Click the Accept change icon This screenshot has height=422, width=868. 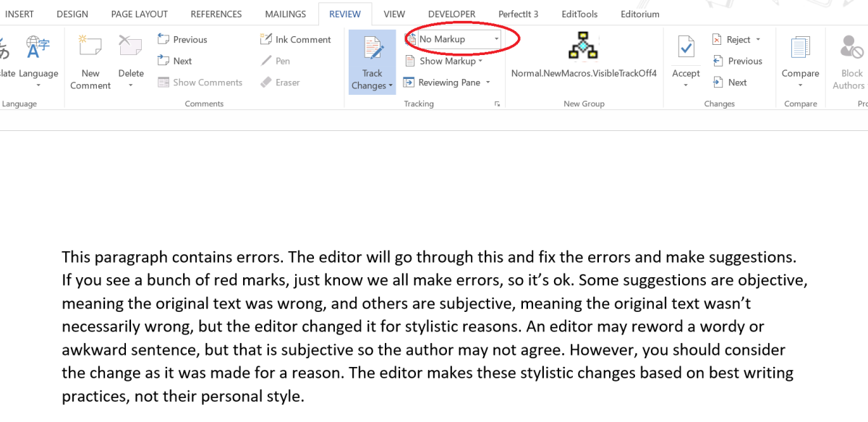(686, 47)
